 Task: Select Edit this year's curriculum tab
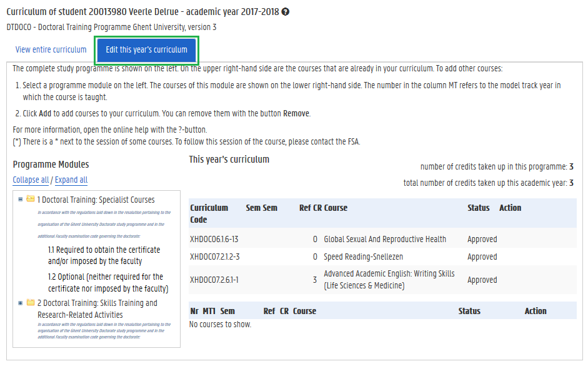coord(146,50)
